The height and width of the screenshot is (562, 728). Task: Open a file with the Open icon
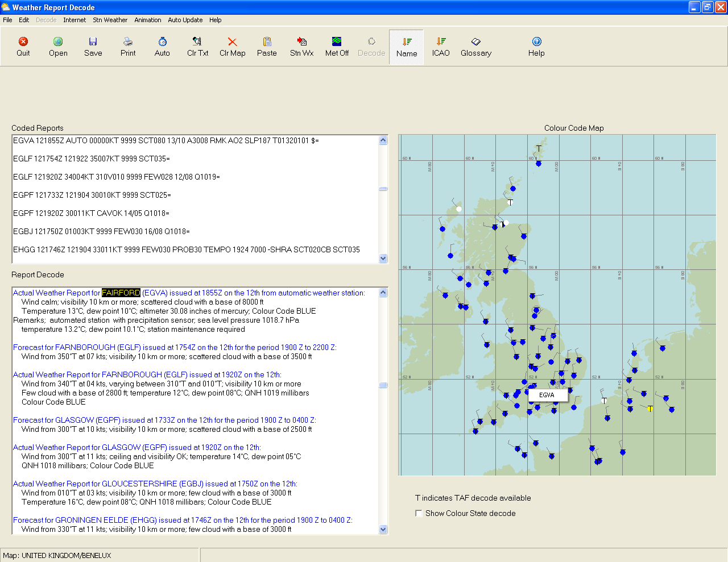pos(58,47)
